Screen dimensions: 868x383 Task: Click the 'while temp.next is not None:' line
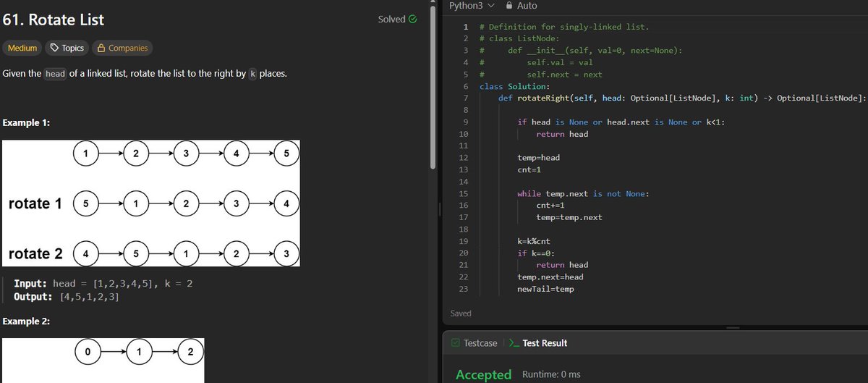coord(583,193)
